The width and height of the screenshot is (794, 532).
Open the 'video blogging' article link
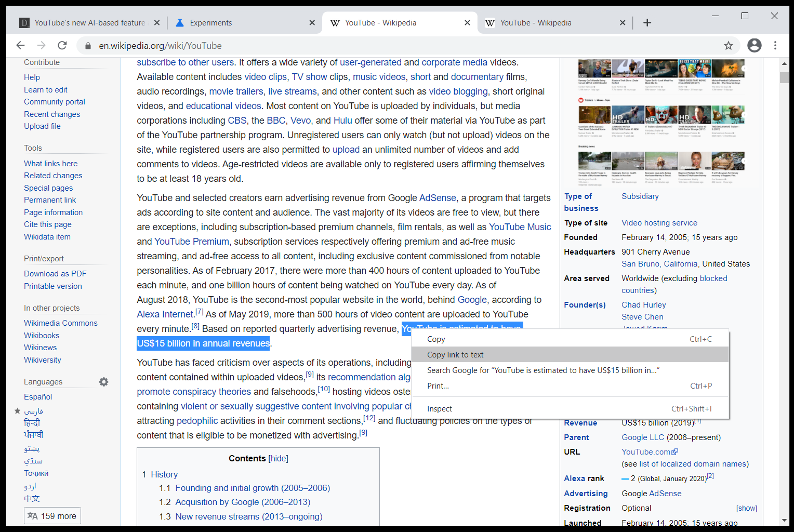point(458,91)
